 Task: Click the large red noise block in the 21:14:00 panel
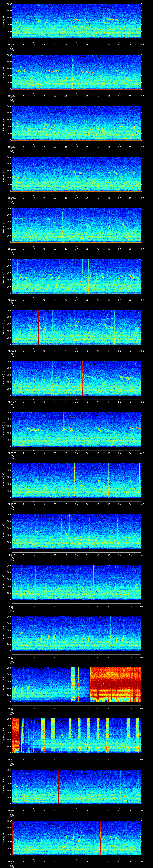[x=116, y=684]
